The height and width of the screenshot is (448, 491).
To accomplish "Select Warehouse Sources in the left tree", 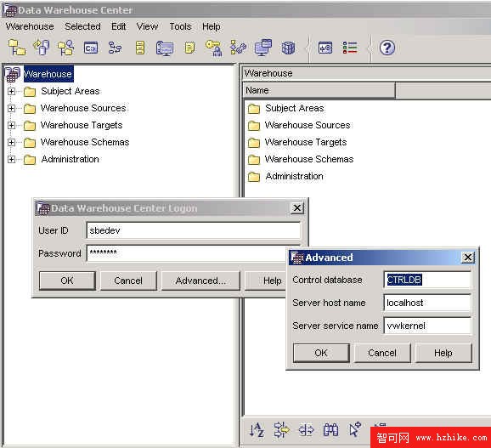I will pos(83,108).
